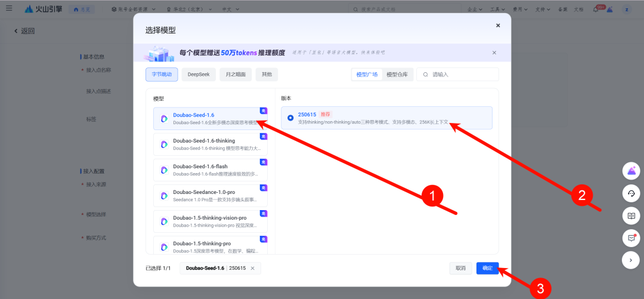The image size is (644, 299).
Task: Select the Doubao-Seed-1.6 model name
Action: [193, 115]
